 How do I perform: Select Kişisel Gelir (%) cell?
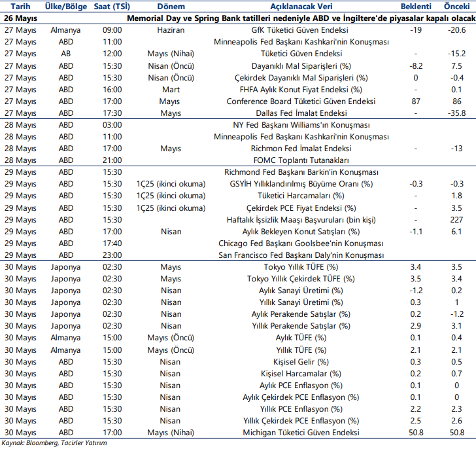[x=301, y=362]
